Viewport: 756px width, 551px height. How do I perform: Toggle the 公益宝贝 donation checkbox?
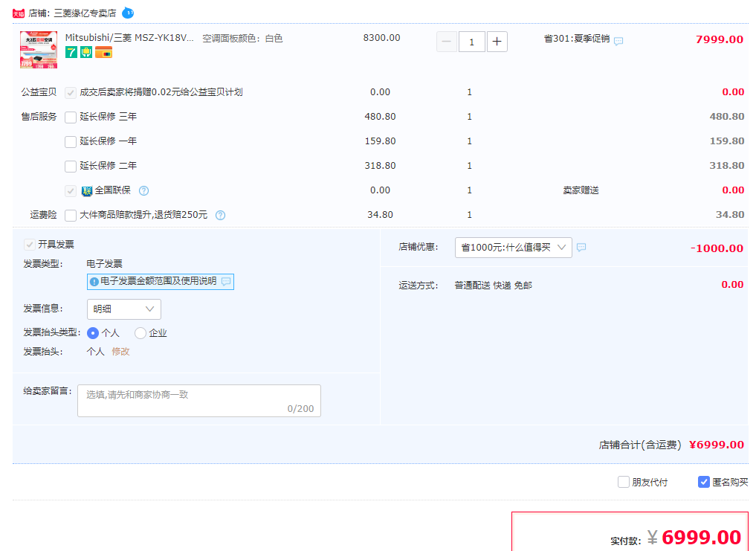[71, 93]
